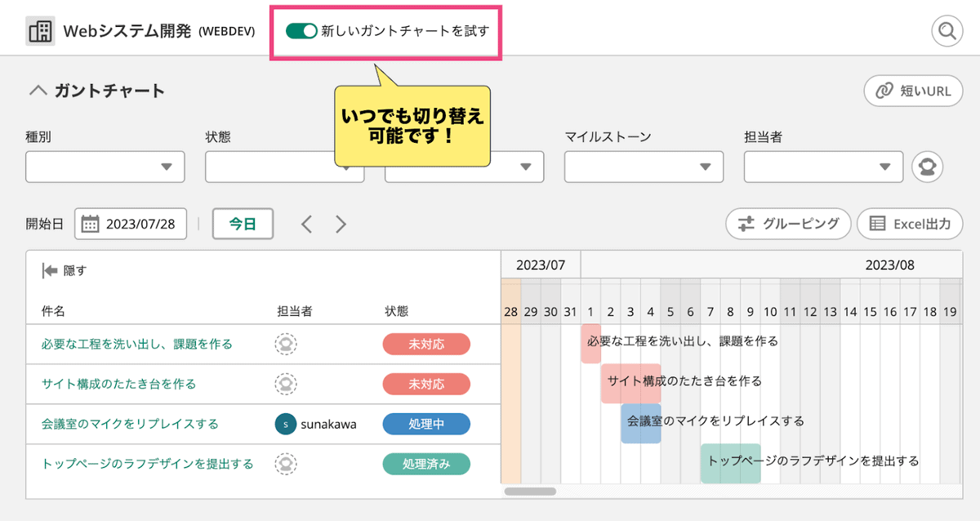
Task: Click the 処理中 status badge
Action: pyautogui.click(x=426, y=424)
